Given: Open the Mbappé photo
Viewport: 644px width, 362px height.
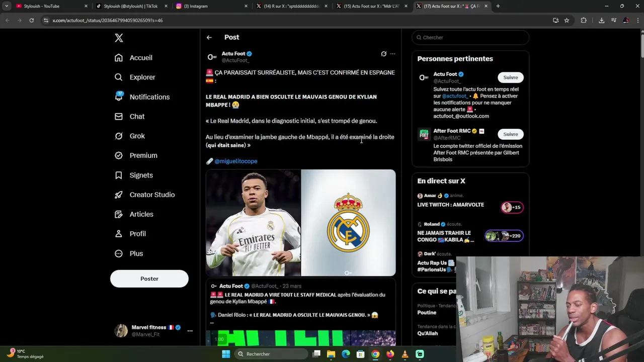Looking at the screenshot, I should pos(253,223).
